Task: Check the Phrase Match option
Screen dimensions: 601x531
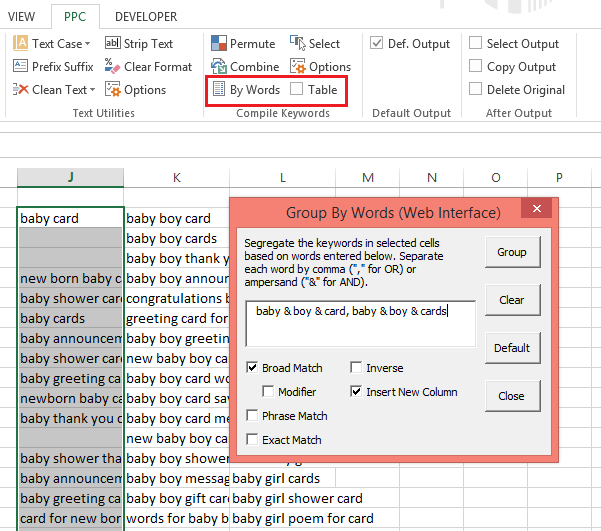Action: (x=252, y=416)
